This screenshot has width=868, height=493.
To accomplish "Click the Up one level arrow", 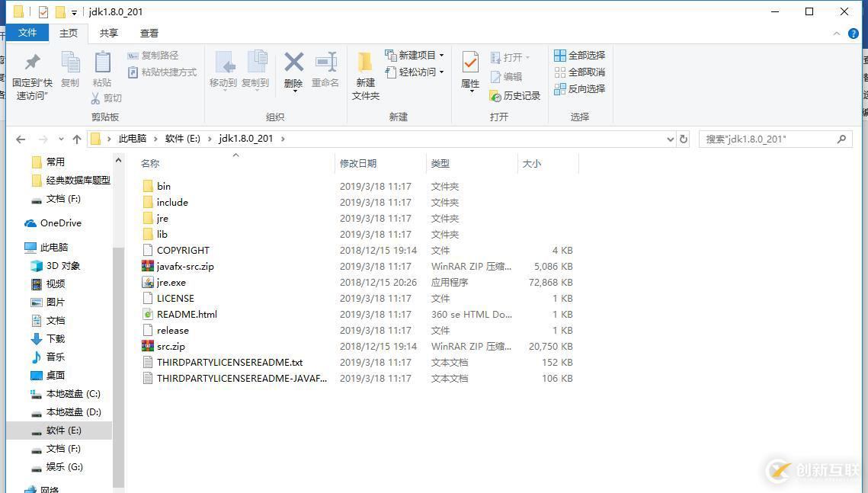I will tap(77, 139).
